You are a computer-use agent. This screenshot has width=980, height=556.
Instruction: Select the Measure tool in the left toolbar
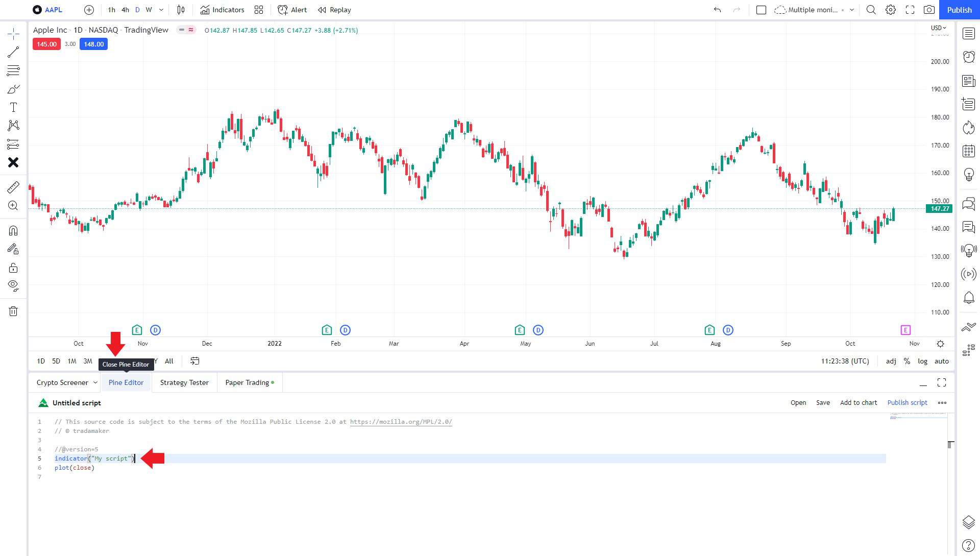pos(13,187)
